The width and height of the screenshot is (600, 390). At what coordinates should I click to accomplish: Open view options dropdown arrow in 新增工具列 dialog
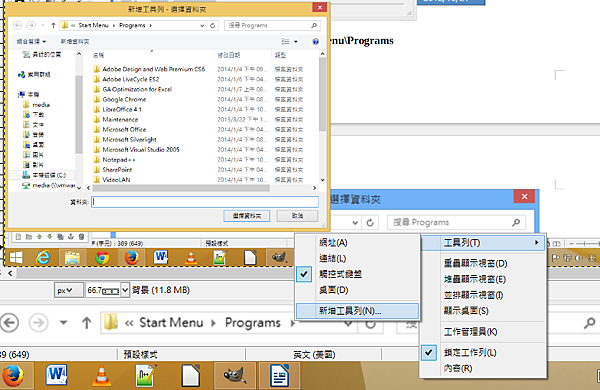pyautogui.click(x=296, y=41)
